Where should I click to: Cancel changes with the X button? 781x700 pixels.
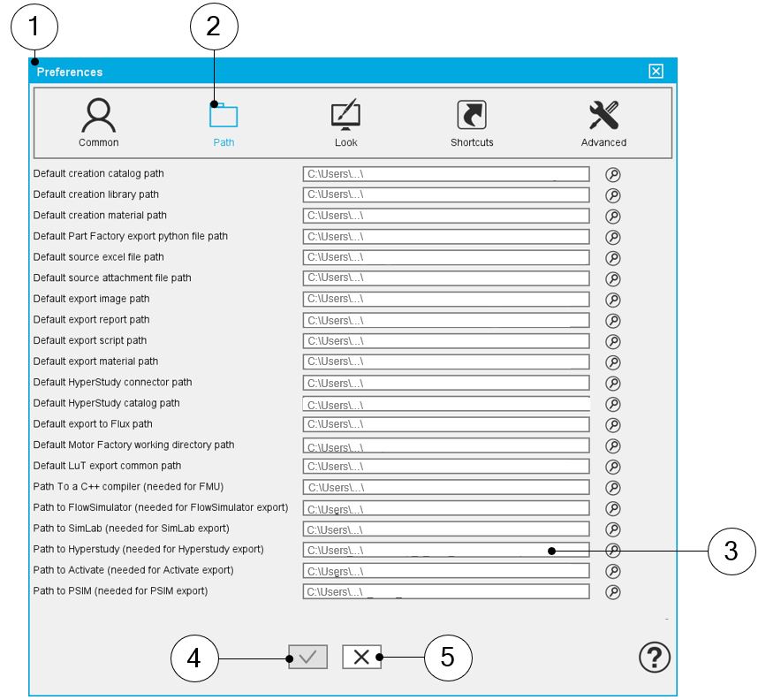pyautogui.click(x=361, y=657)
